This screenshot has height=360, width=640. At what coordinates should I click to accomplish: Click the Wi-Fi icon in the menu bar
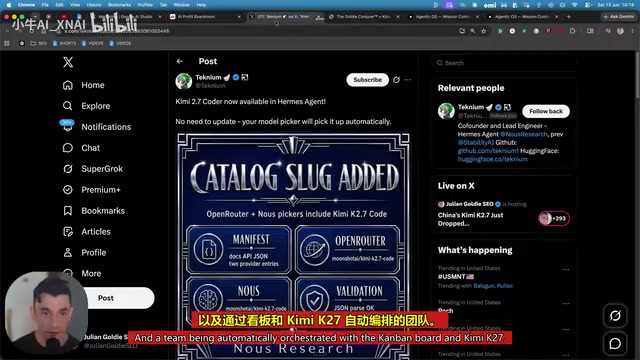click(575, 5)
